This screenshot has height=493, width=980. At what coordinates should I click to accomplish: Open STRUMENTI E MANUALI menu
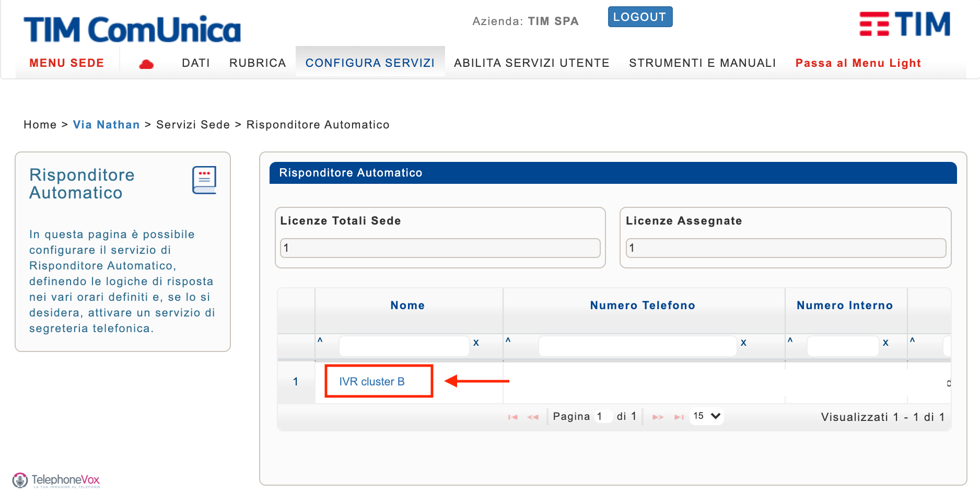[x=703, y=63]
